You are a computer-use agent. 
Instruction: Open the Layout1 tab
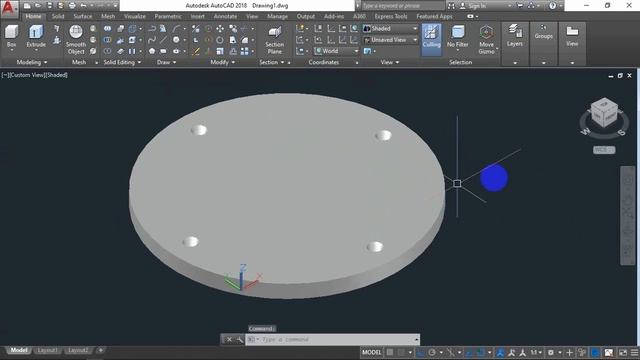click(47, 351)
